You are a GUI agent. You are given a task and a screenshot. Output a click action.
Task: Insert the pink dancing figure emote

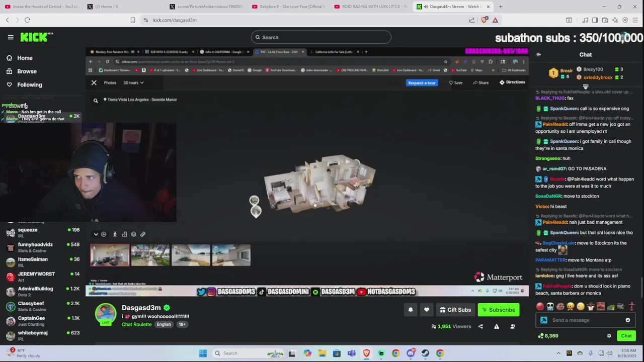pos(631,307)
